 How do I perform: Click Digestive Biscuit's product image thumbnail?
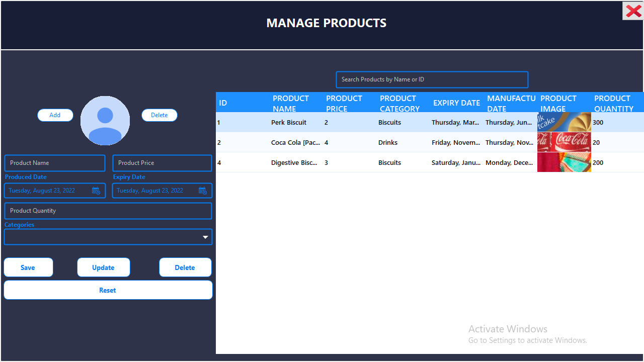click(564, 162)
